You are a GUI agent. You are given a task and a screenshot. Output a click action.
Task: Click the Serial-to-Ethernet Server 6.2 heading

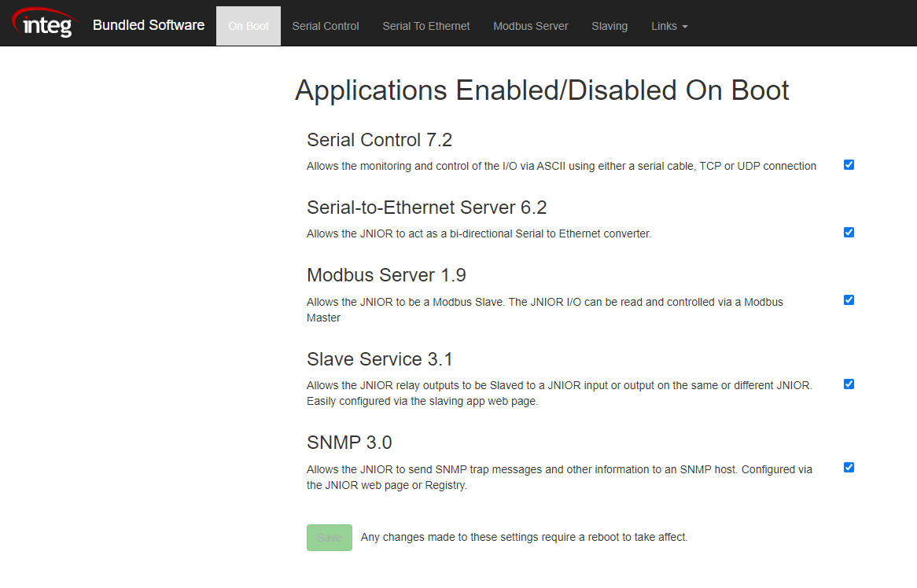426,207
